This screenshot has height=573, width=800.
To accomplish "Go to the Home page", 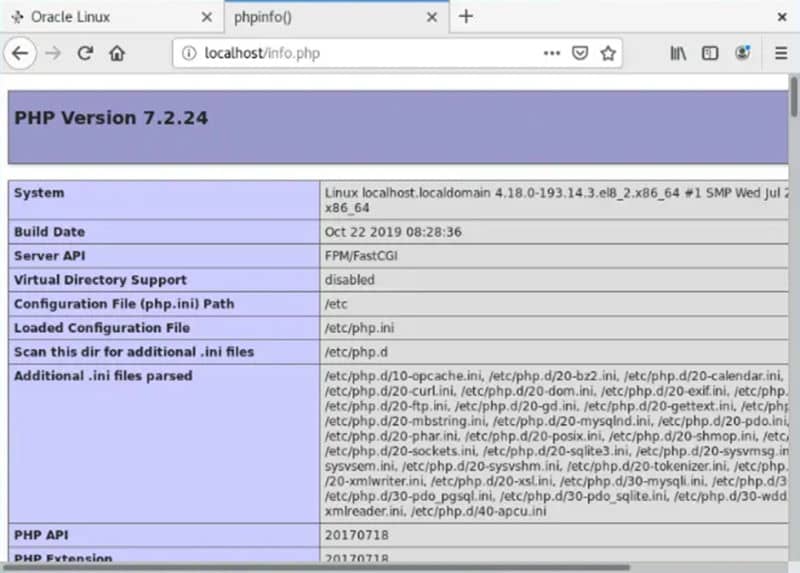I will pyautogui.click(x=118, y=53).
